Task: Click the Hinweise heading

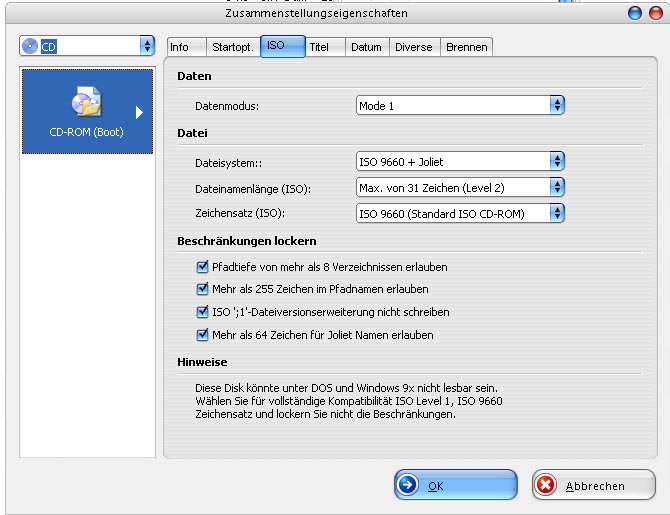Action: pos(202,362)
